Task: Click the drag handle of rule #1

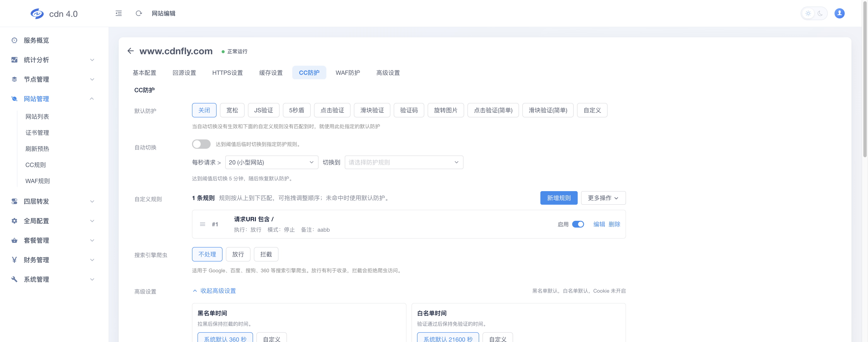Action: tap(203, 224)
